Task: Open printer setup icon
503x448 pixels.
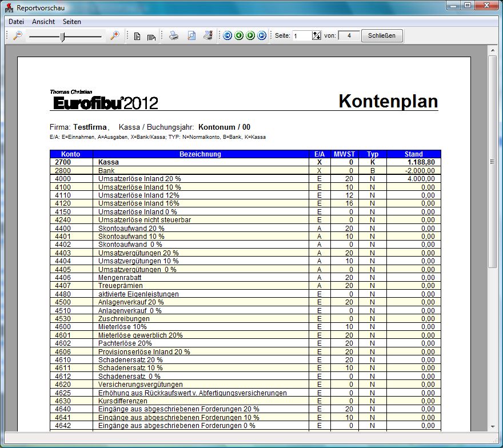Action: [x=208, y=35]
